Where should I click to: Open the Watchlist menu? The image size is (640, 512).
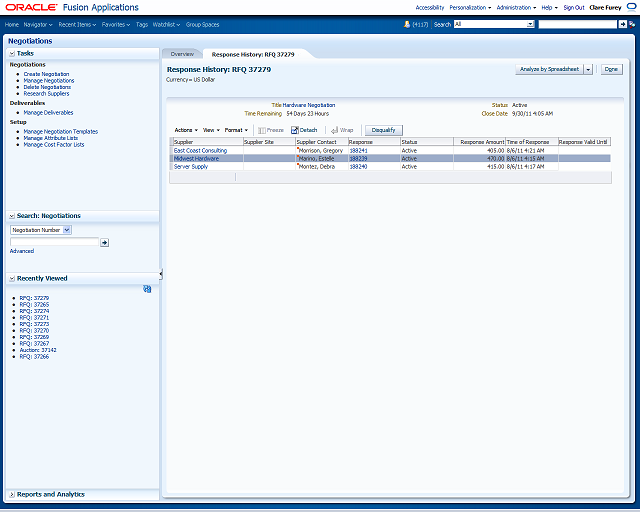point(166,24)
